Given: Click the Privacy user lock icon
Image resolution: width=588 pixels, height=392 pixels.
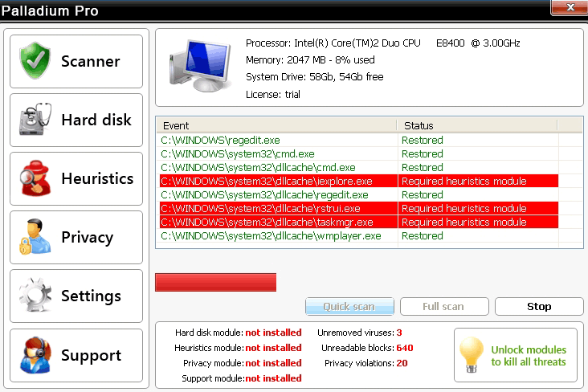Looking at the screenshot, I should 35,238.
